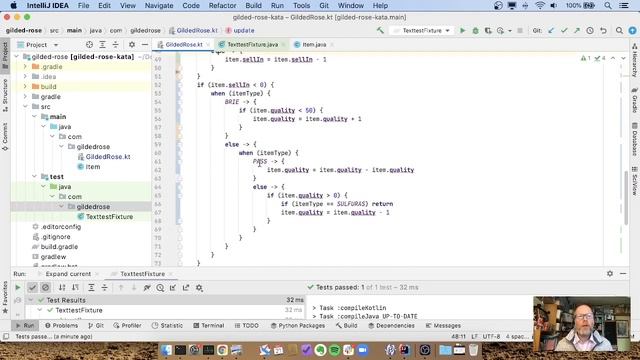Click UTF-8 encoding in status bar
This screenshot has width=640, height=360.
491,337
